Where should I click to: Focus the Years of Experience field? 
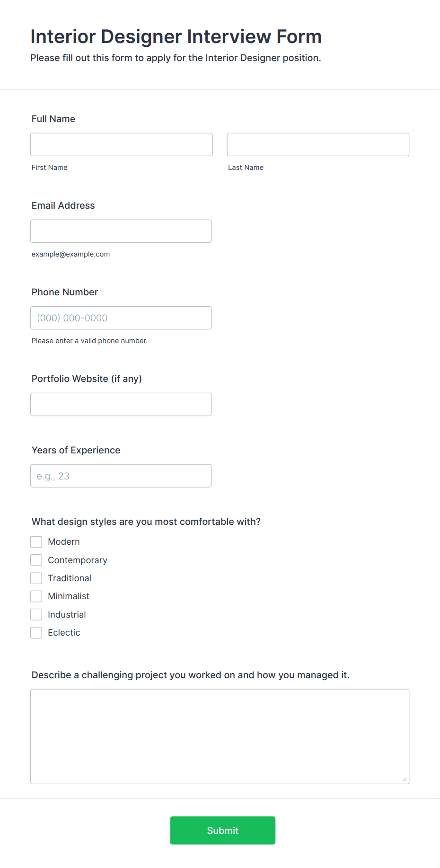(121, 476)
